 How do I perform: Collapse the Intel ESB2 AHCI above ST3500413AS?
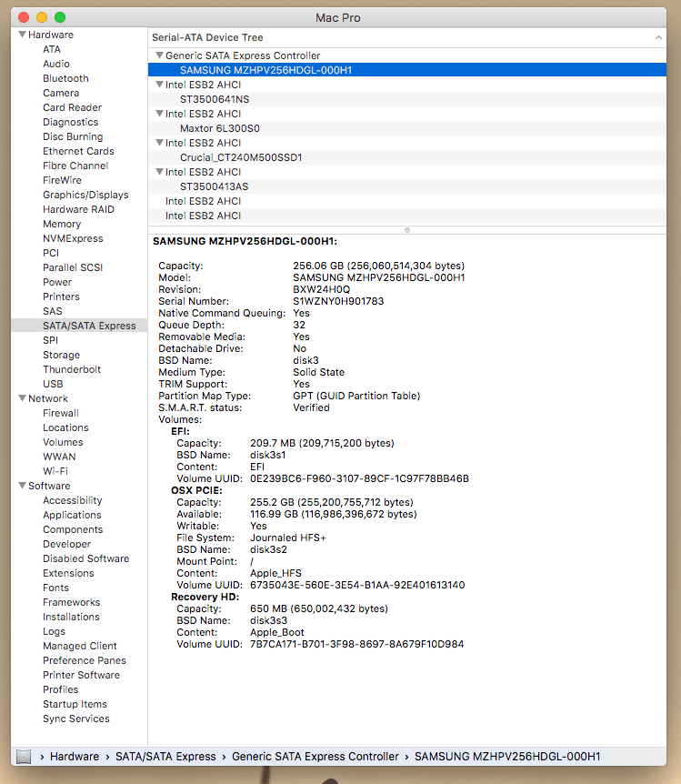click(x=159, y=172)
